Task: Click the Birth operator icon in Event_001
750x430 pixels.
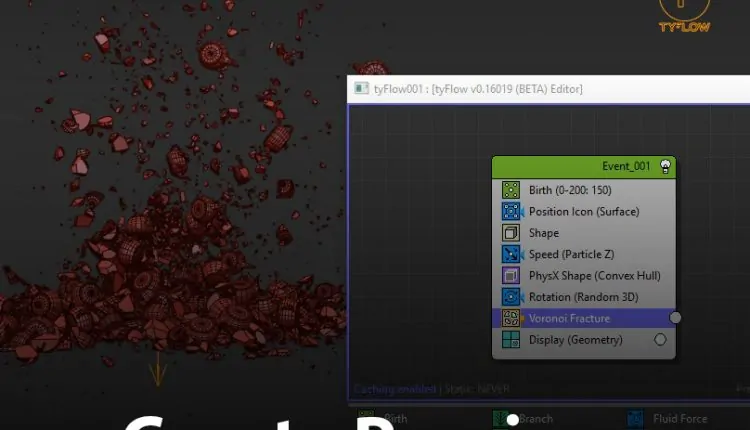Action: pyautogui.click(x=510, y=190)
